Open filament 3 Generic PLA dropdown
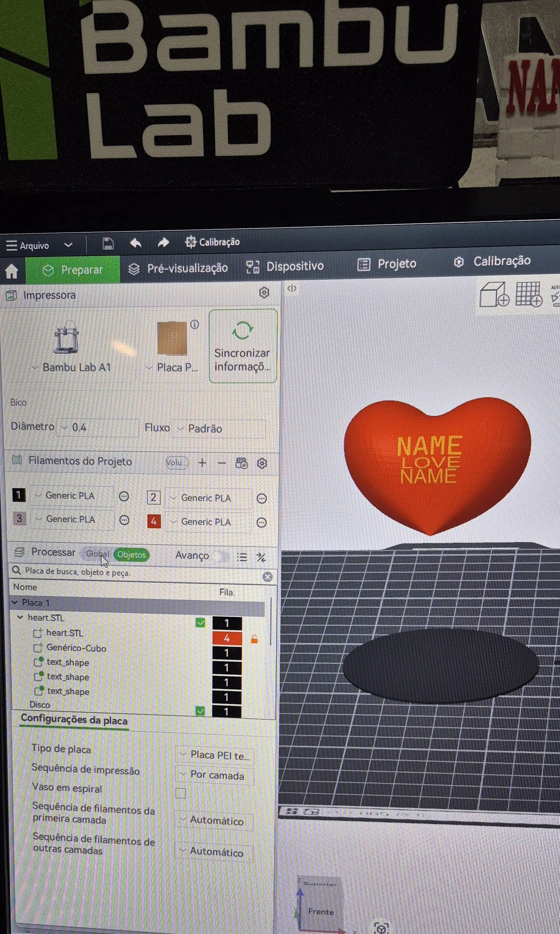 pos(72,519)
